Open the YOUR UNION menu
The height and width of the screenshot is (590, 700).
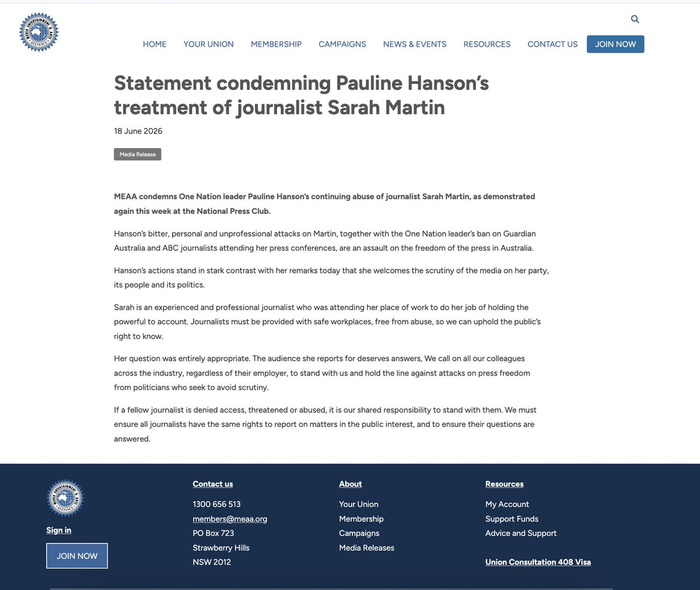209,44
